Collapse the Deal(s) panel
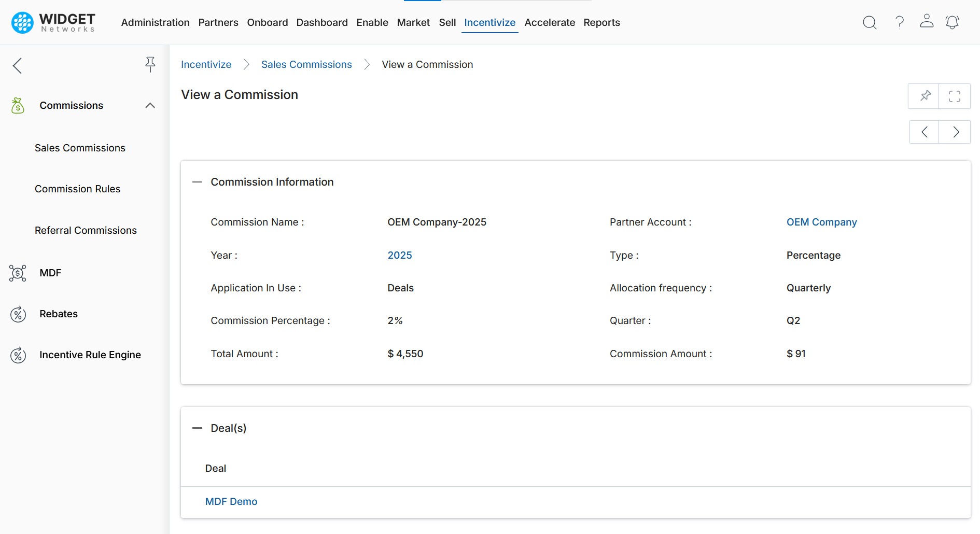 pos(197,428)
